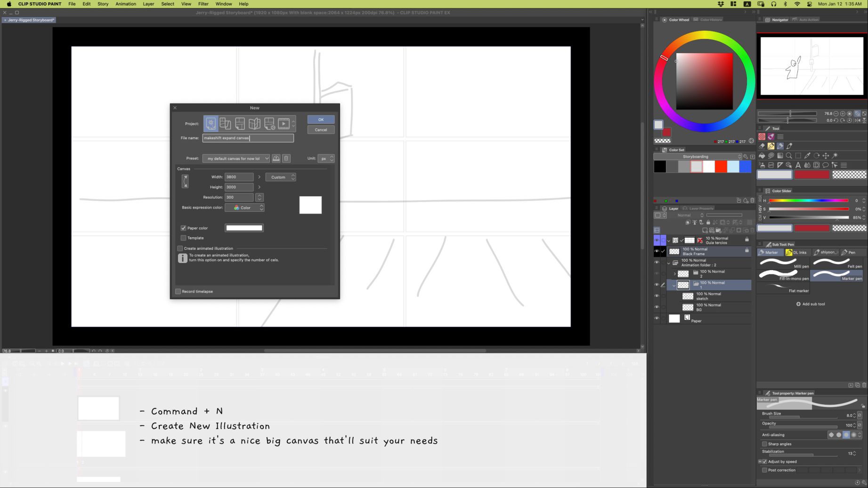
Task: Open the Filter menu
Action: pos(203,4)
